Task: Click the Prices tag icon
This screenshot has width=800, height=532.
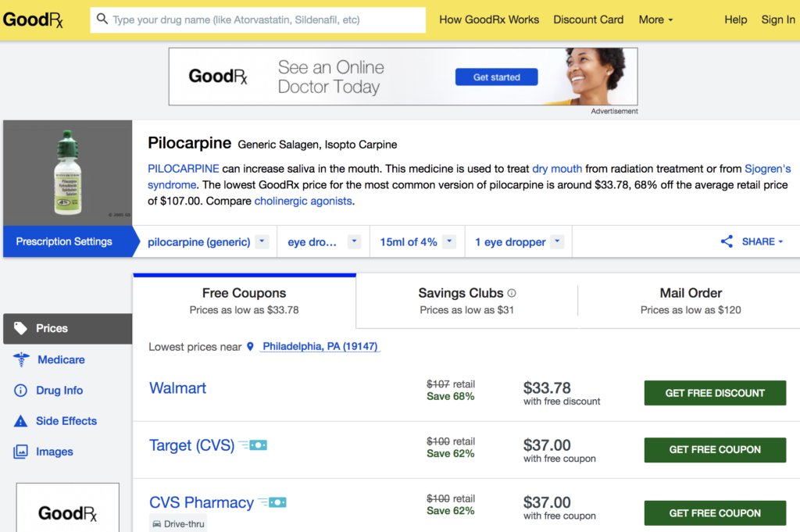Action: [x=21, y=328]
